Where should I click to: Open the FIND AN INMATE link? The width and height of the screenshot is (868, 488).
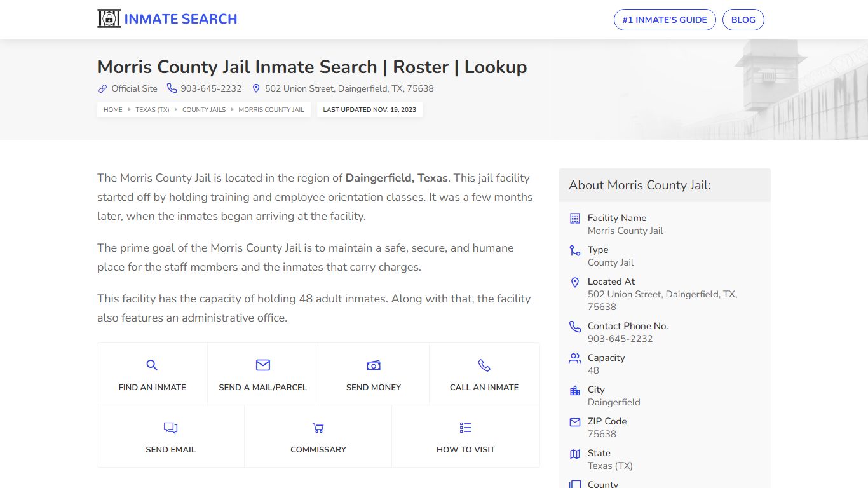(153, 387)
